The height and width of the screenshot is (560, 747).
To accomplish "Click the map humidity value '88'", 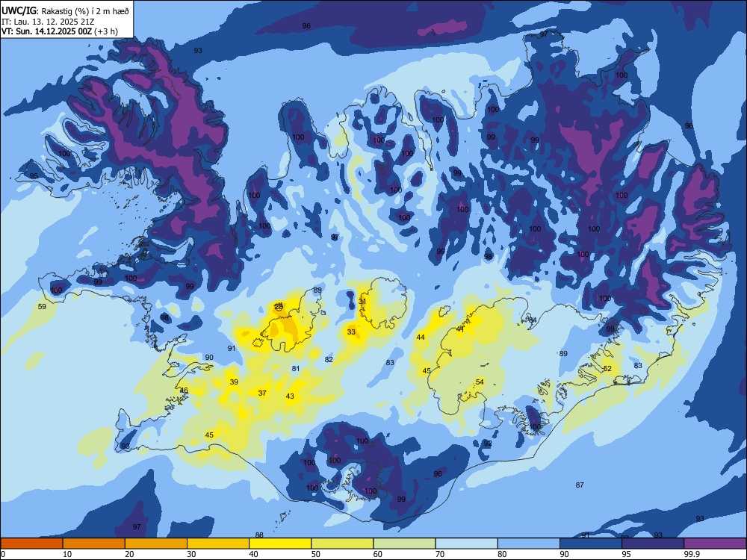I will tap(260, 535).
